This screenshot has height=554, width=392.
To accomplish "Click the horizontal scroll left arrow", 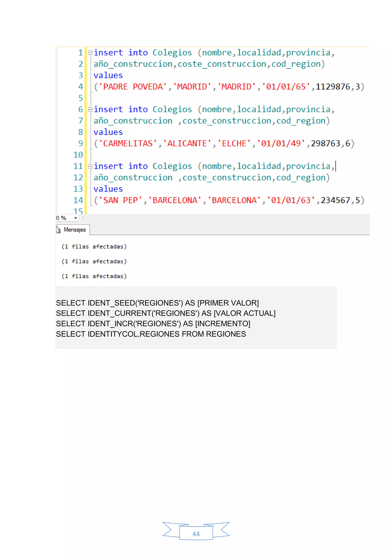I will [x=83, y=218].
